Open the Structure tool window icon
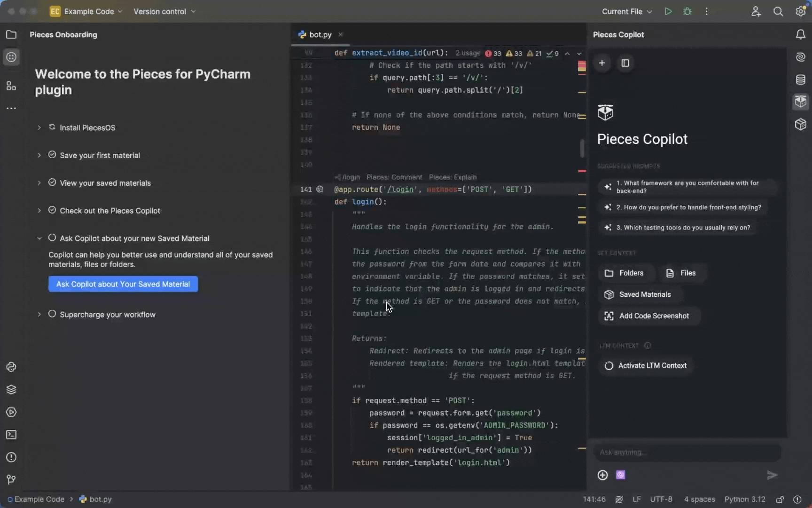 (11, 86)
